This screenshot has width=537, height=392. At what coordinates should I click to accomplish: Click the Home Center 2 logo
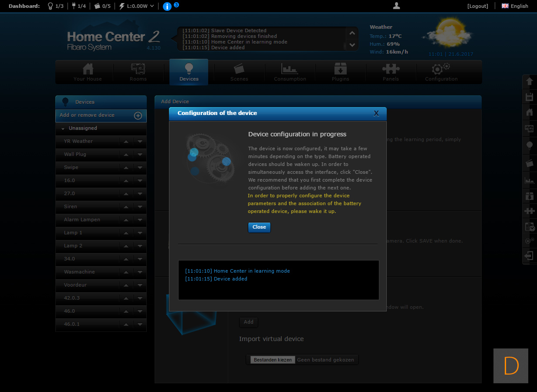pyautogui.click(x=114, y=41)
